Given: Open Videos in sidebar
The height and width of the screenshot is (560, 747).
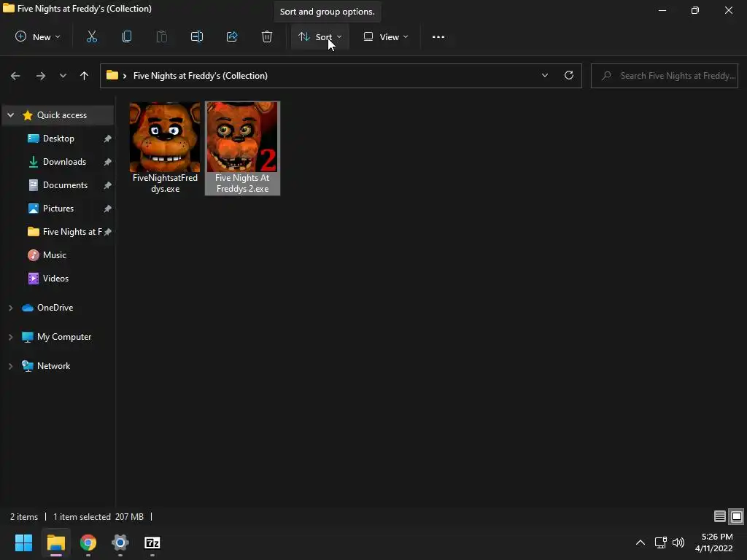Looking at the screenshot, I should click(55, 279).
